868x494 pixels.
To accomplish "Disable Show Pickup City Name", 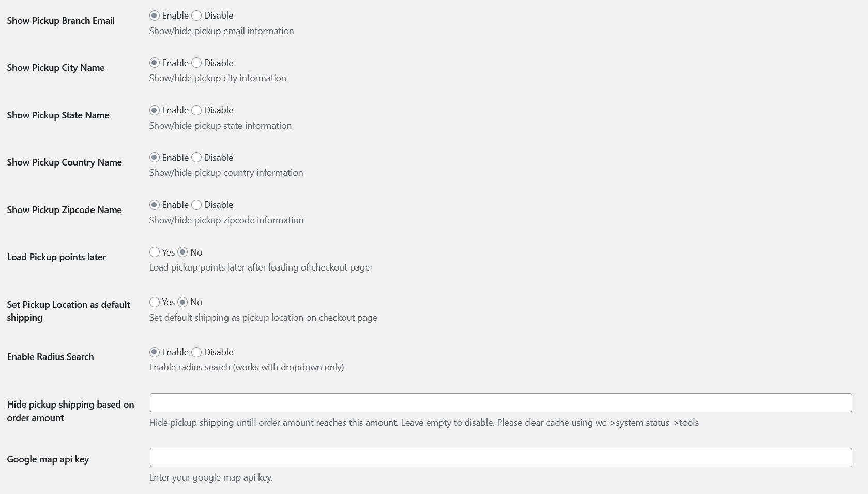I will point(196,63).
